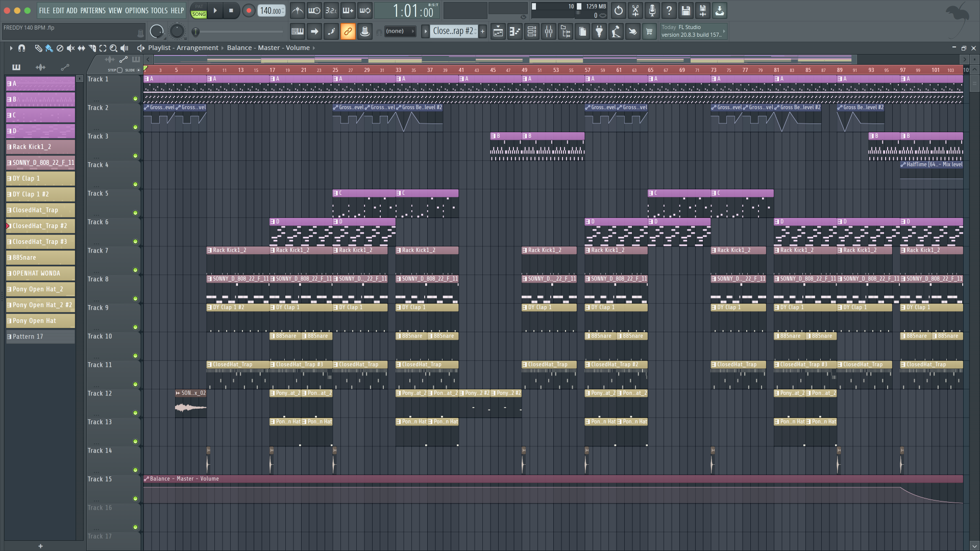This screenshot has height=551, width=980.
Task: Select the Delete tool in playlist toolbar
Action: pos(60,48)
